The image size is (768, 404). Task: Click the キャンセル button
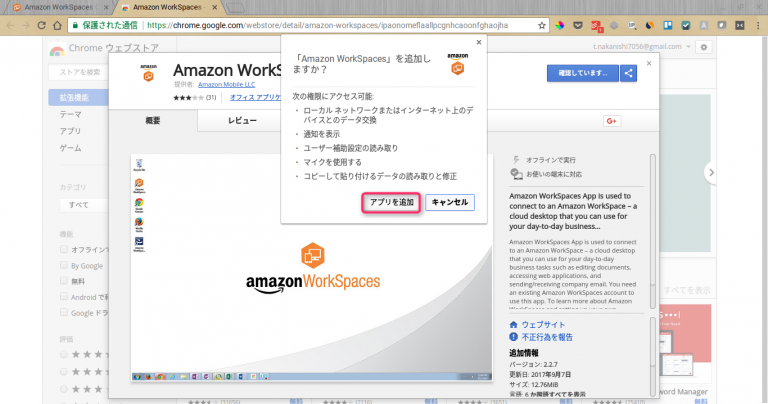450,202
